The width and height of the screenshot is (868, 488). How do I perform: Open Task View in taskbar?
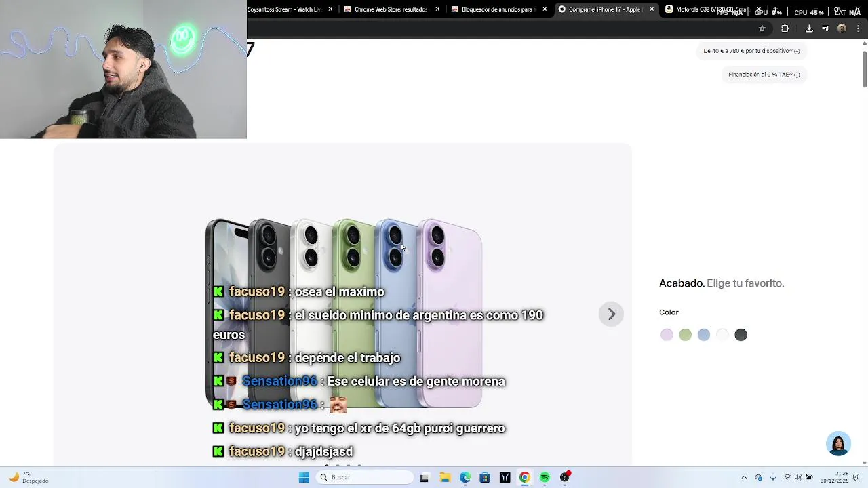pyautogui.click(x=425, y=477)
